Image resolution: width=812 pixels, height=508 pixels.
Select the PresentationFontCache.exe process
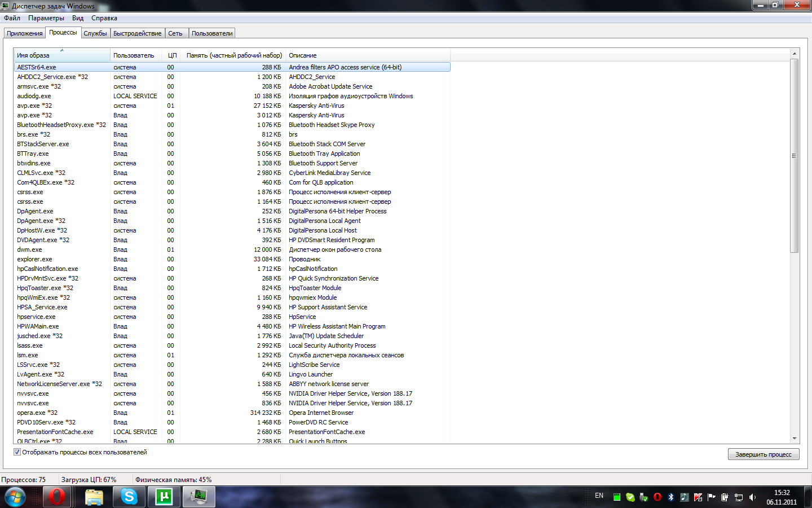(232, 432)
